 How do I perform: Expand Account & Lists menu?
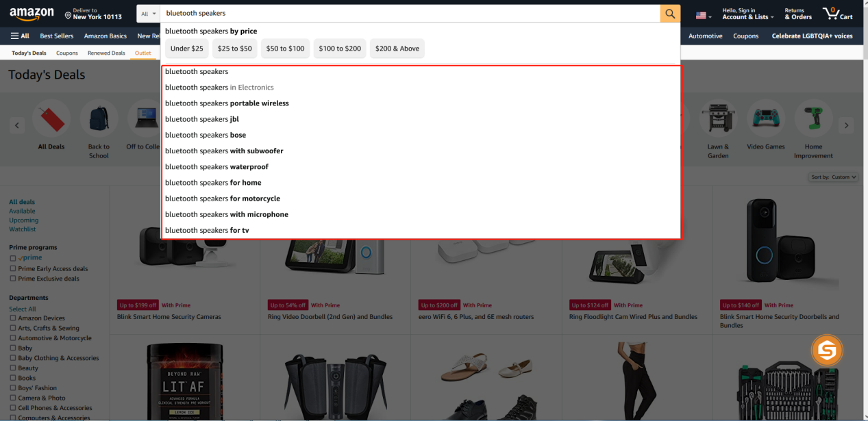748,14
